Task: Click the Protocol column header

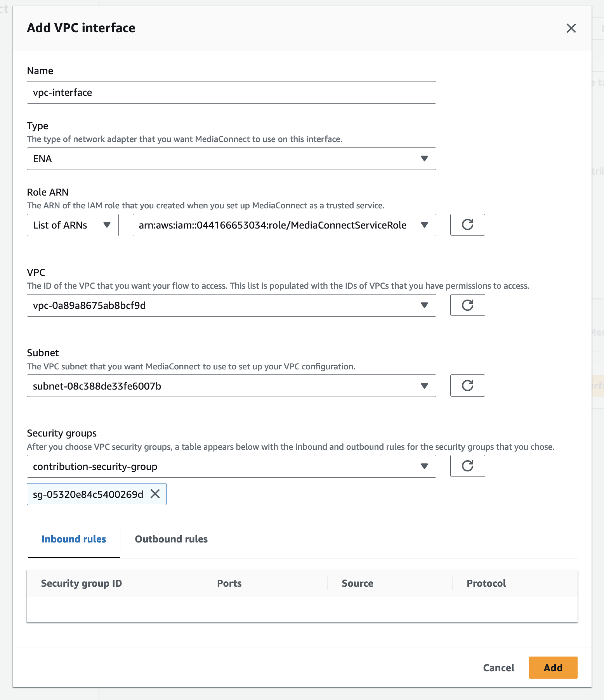Action: click(x=486, y=583)
